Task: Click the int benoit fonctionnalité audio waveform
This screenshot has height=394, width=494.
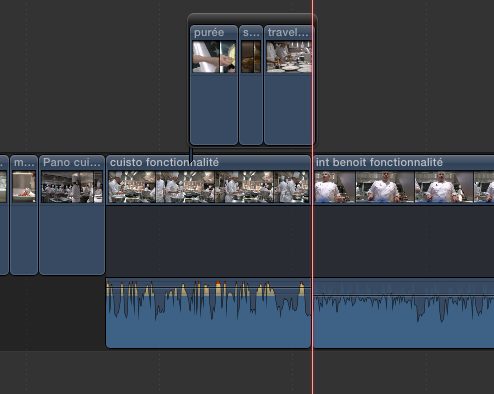Action: pos(404,313)
